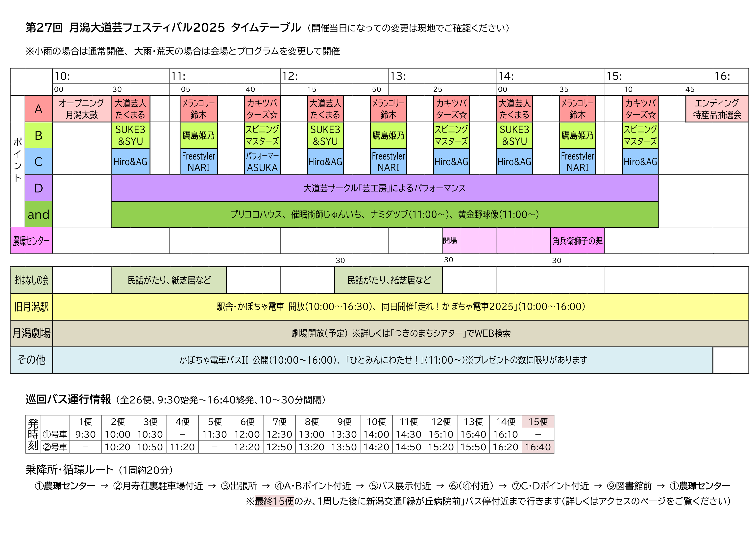
Task: Select the '月潟劇場' row label
Action: coord(31,333)
